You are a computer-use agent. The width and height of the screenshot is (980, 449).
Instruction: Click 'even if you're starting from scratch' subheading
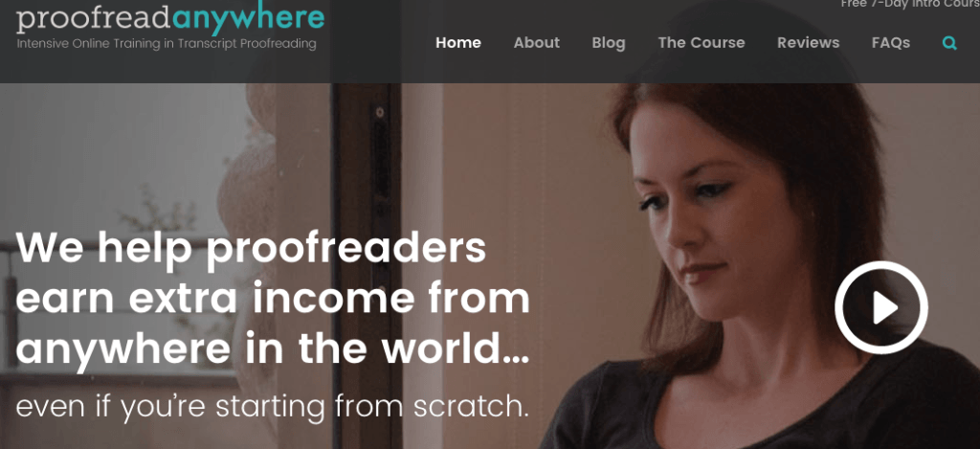(272, 407)
